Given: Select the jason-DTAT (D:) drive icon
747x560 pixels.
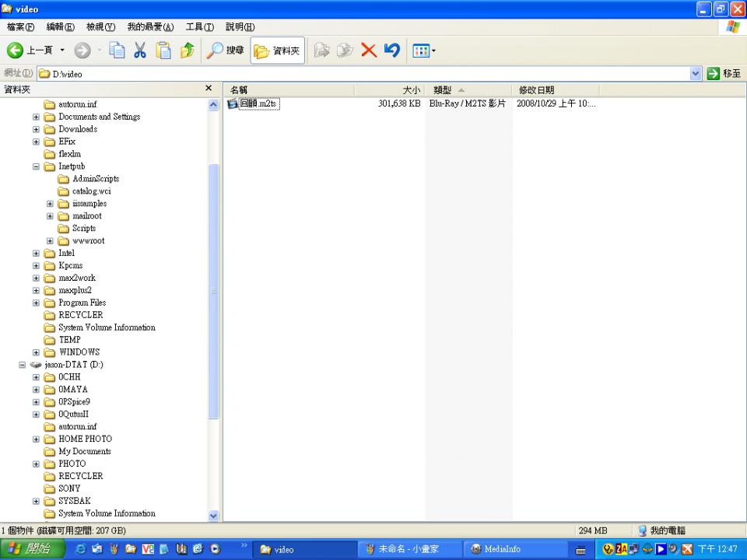Looking at the screenshot, I should (36, 365).
